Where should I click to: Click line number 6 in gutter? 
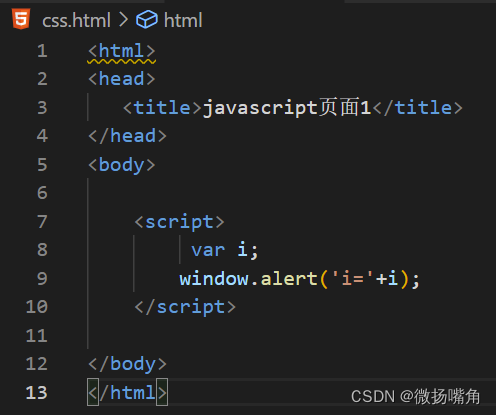click(42, 193)
